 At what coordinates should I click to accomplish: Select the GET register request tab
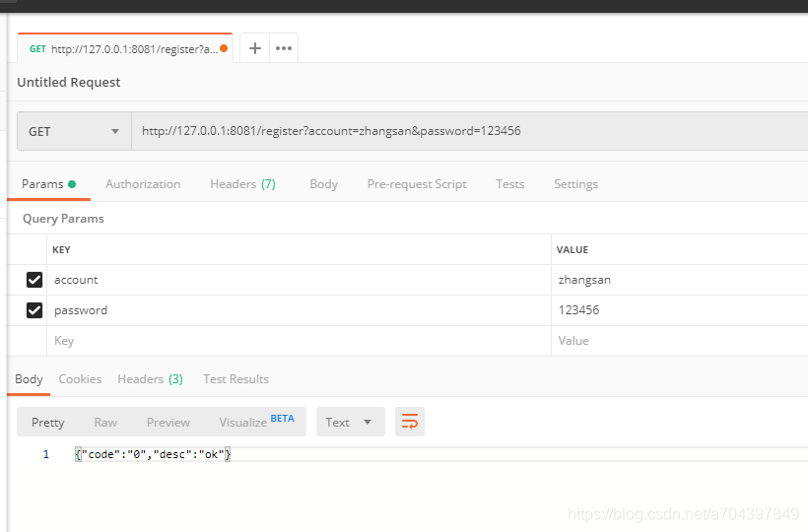click(125, 49)
